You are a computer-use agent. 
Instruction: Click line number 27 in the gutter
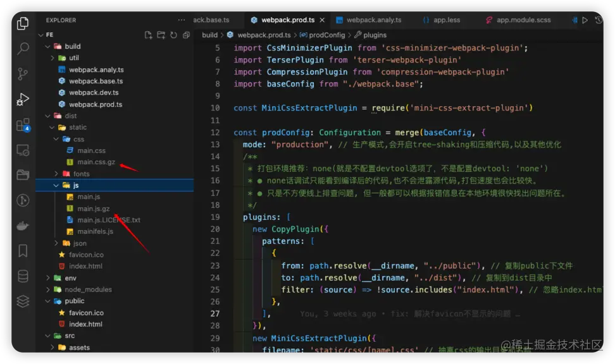pyautogui.click(x=215, y=314)
